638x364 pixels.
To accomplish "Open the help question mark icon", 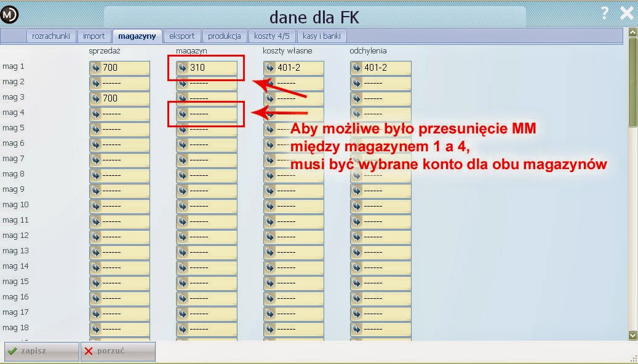I will tap(605, 13).
